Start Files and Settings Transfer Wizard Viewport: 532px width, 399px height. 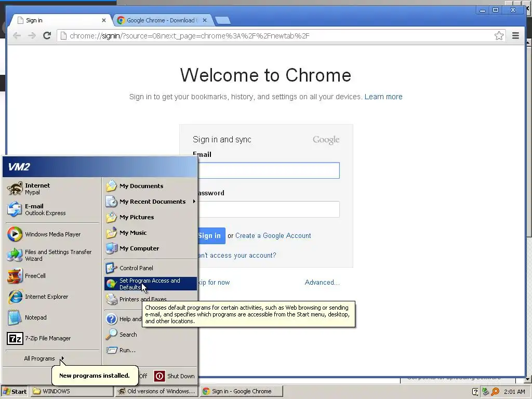click(52, 255)
